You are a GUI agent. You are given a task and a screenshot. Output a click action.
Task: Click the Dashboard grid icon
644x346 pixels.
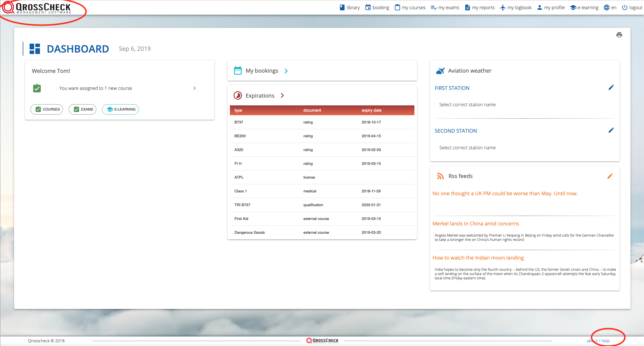coord(35,49)
